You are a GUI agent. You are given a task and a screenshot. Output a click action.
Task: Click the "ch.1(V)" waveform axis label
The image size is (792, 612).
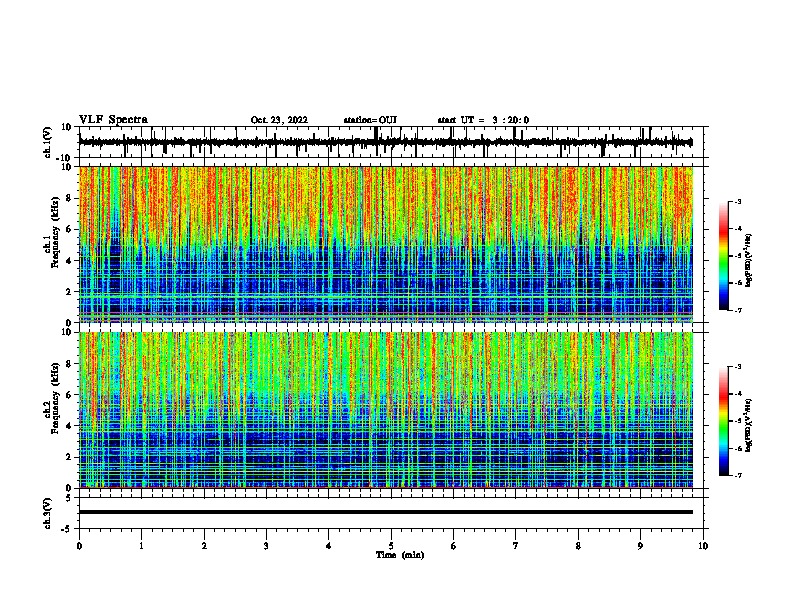point(48,142)
